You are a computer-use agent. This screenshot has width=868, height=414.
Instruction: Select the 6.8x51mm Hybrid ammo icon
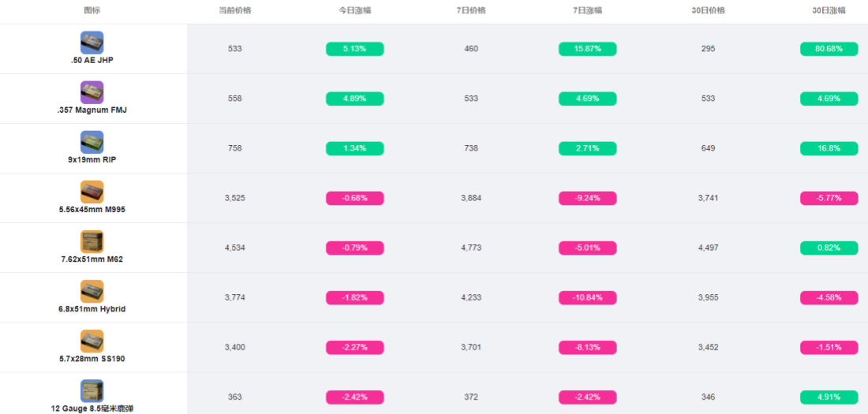click(92, 292)
